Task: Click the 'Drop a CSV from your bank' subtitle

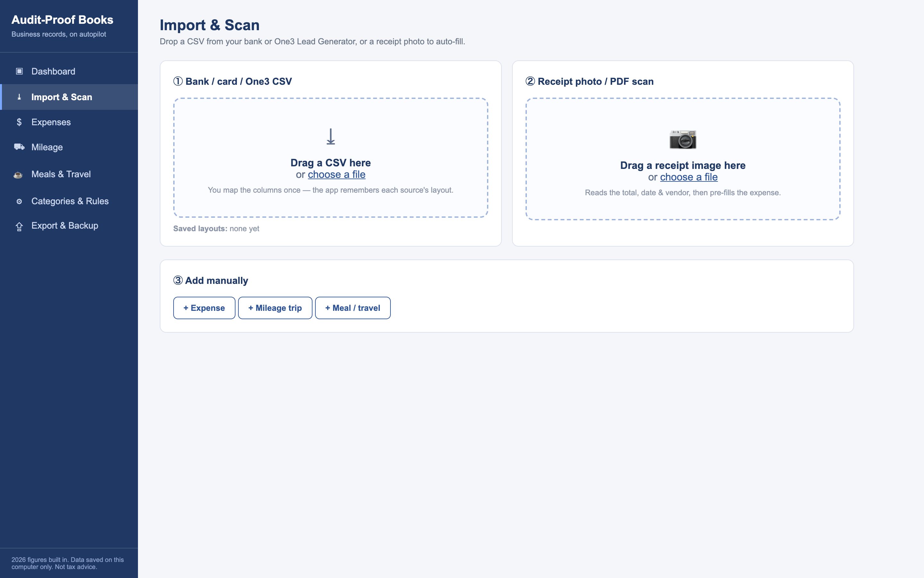Action: click(x=312, y=42)
